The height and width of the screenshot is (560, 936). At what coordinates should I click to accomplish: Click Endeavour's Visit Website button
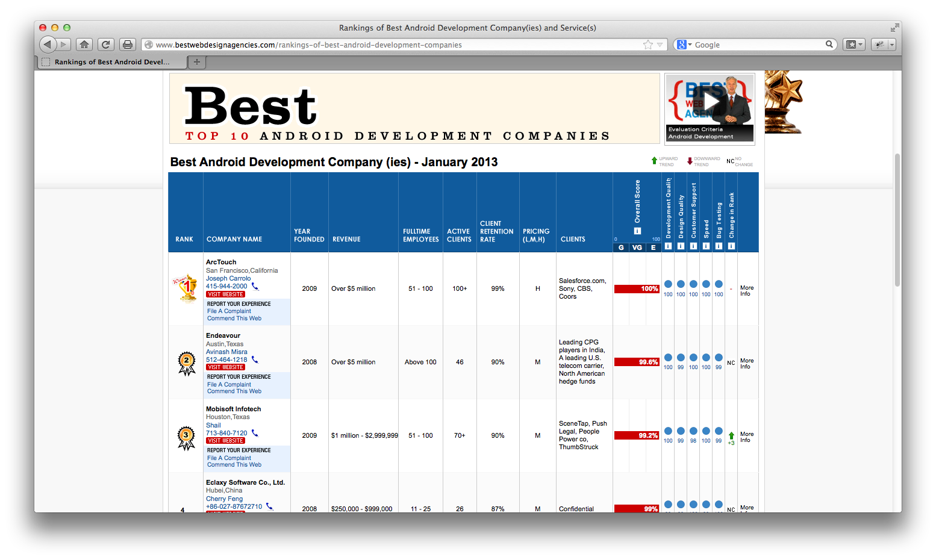pos(226,367)
